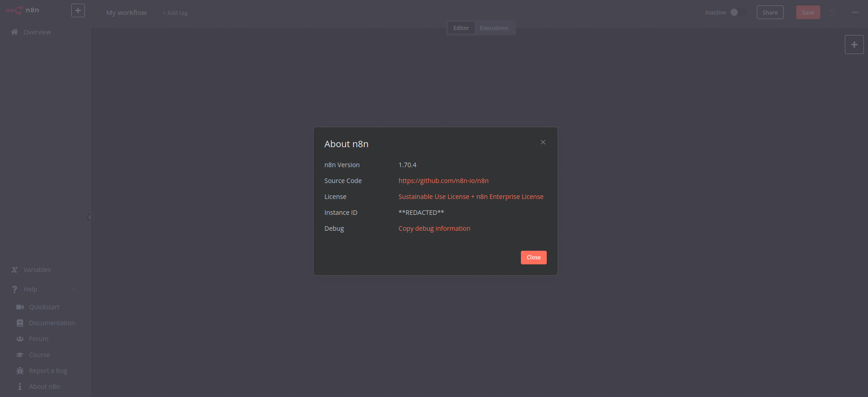Open the three-dot workflow options menu

coord(855,12)
